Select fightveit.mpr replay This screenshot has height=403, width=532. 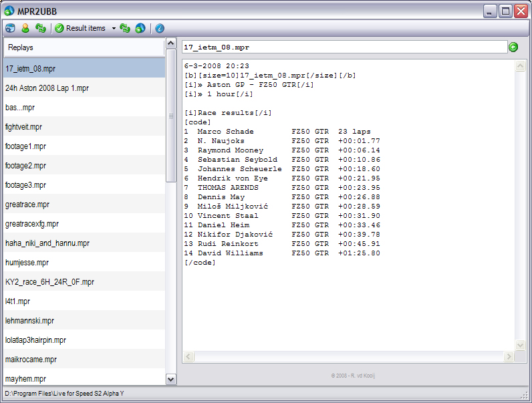point(84,126)
